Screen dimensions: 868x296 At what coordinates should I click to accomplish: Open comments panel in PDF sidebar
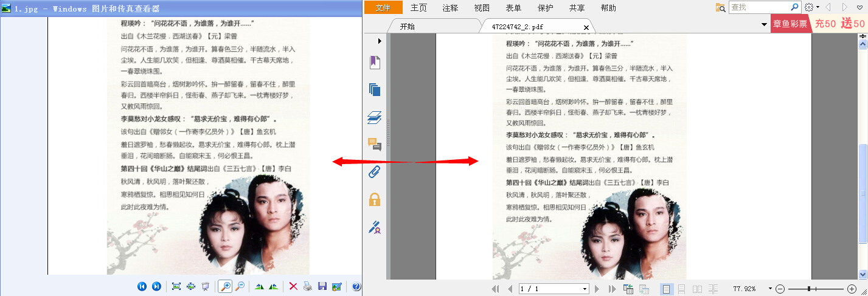coord(375,144)
